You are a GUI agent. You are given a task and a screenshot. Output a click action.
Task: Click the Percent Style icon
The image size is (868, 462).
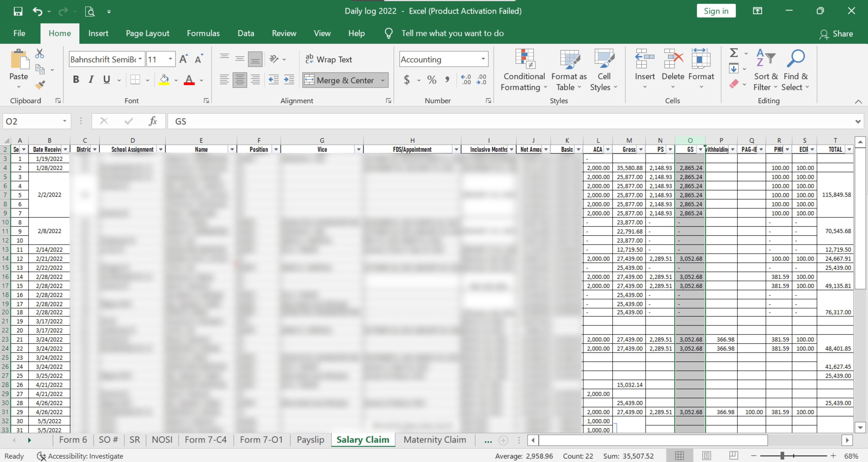point(432,80)
